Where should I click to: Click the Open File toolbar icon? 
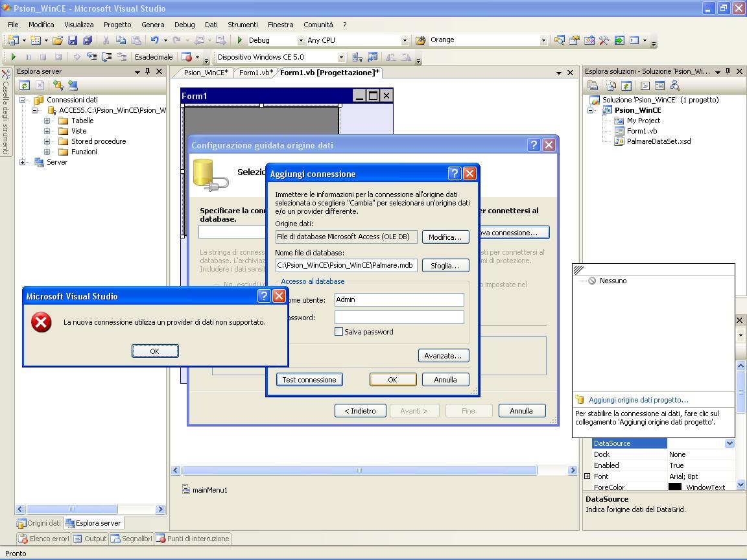(58, 40)
